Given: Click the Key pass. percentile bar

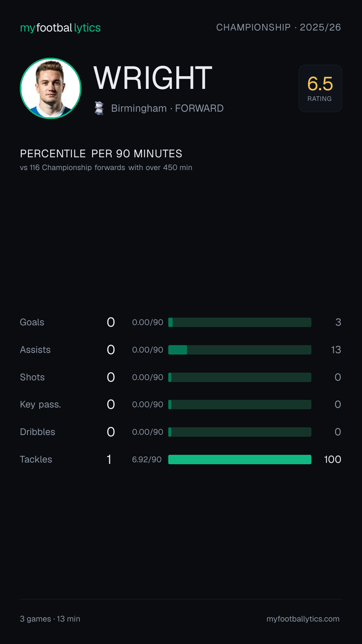Looking at the screenshot, I should pos(240,405).
